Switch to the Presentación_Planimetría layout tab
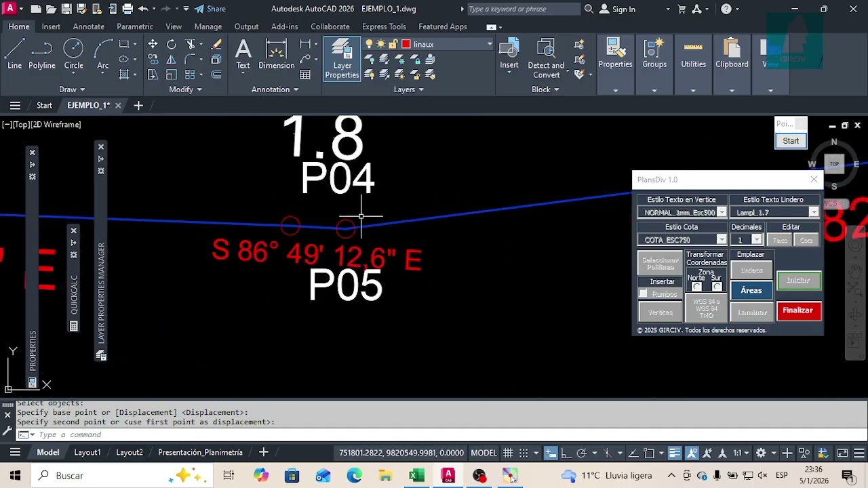Screen dimensions: 868x488 click(200, 452)
